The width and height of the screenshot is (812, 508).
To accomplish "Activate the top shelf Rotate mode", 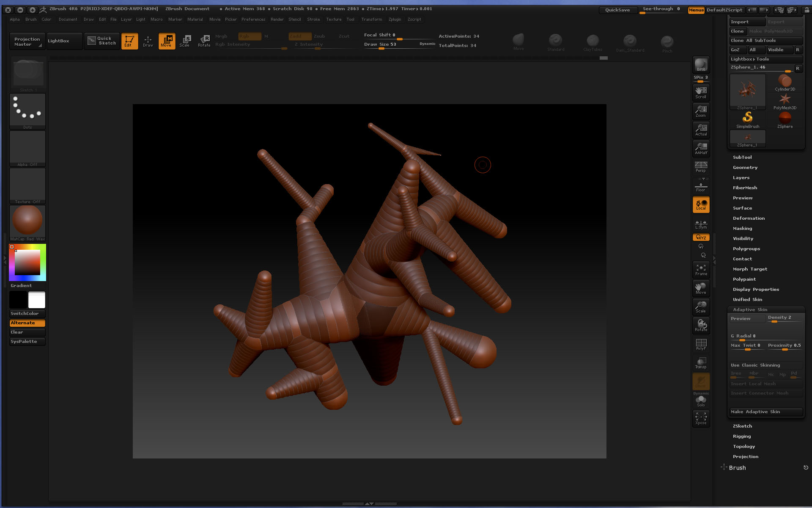I will pyautogui.click(x=204, y=41).
